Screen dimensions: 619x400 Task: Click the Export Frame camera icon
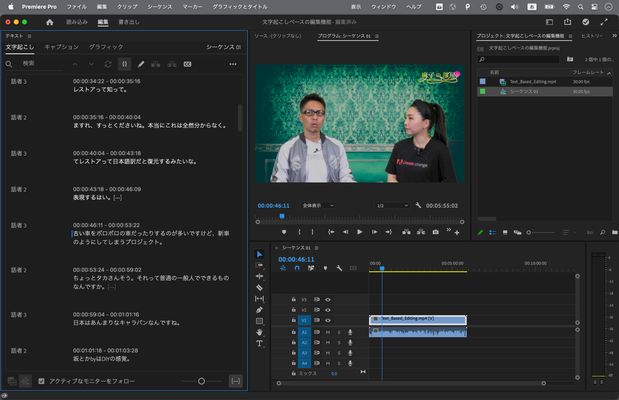435,232
